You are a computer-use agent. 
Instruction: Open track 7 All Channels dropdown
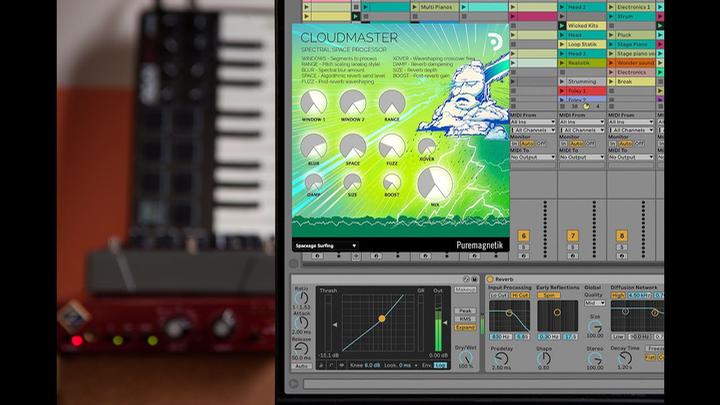point(581,130)
